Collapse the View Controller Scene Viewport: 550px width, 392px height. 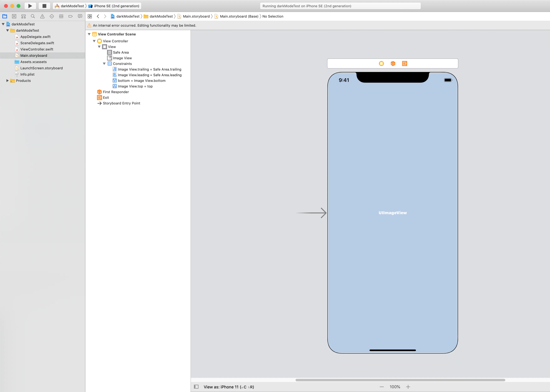(x=89, y=34)
